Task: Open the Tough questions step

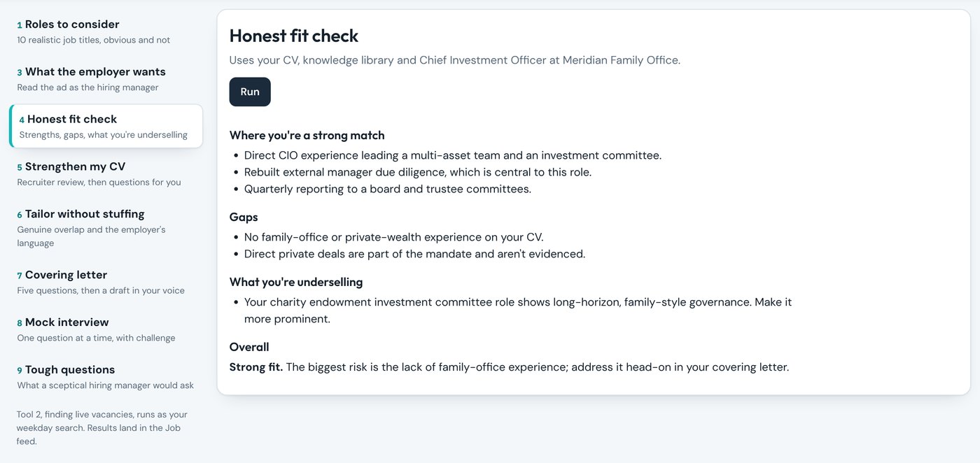Action: point(106,376)
